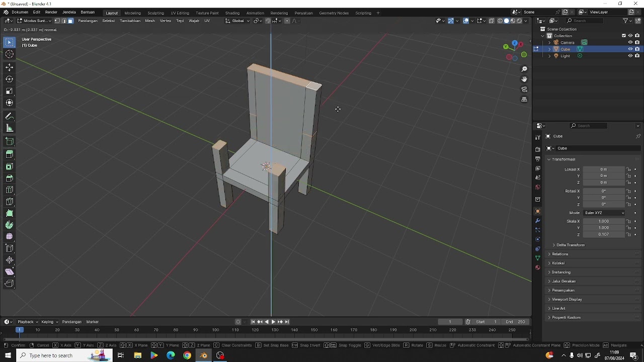Click the viewport zoom magnifier icon
644x362 pixels.
[524, 69]
